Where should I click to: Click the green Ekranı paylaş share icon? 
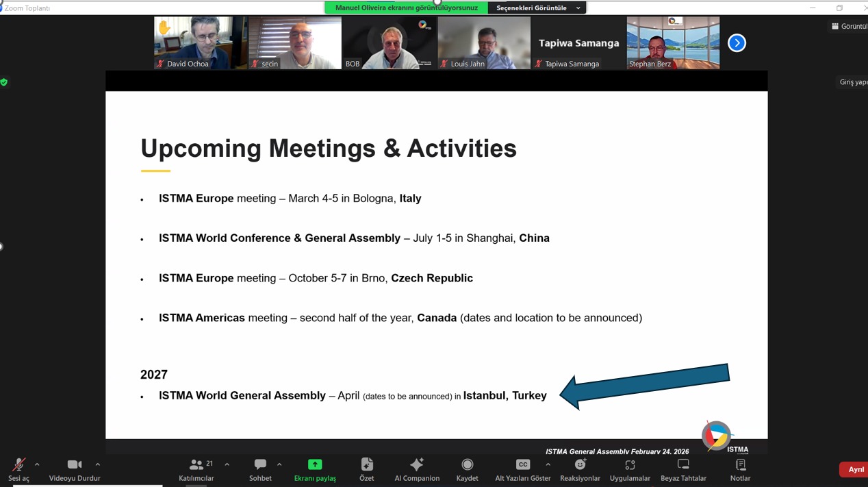pyautogui.click(x=315, y=465)
